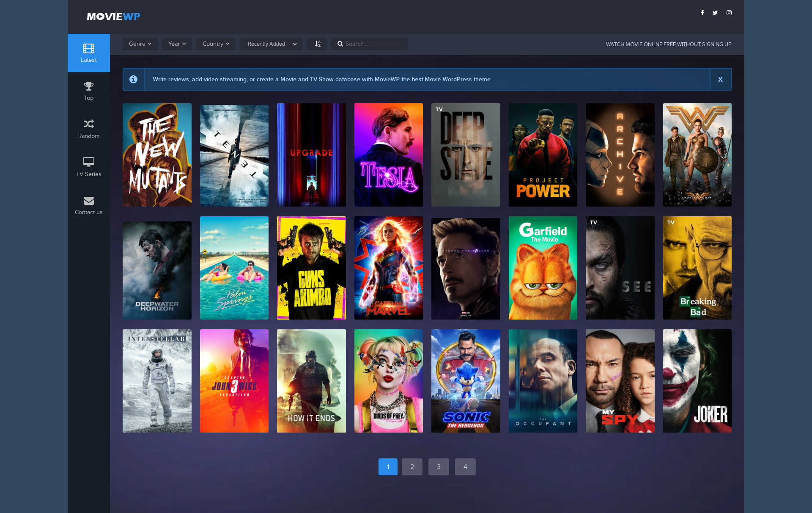Dismiss the notice banner with X
The height and width of the screenshot is (513, 812).
click(x=720, y=79)
